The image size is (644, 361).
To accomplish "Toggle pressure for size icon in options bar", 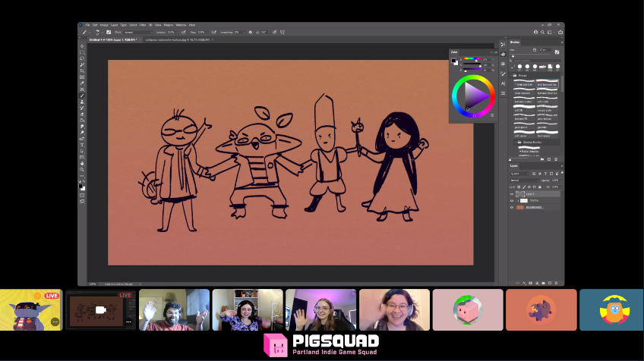I will pyautogui.click(x=274, y=33).
